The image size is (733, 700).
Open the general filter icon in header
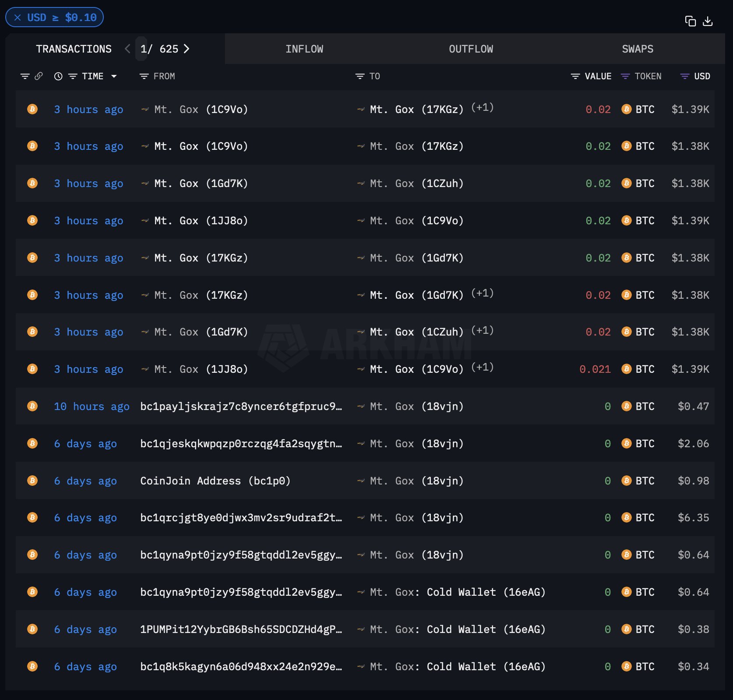(25, 76)
